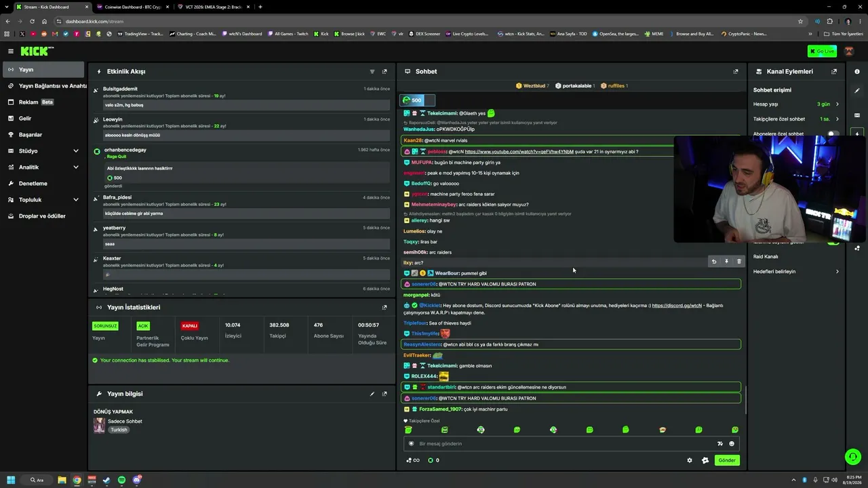868x488 pixels.
Task: Open Hesap yaşı setting chevron
Action: (837, 104)
